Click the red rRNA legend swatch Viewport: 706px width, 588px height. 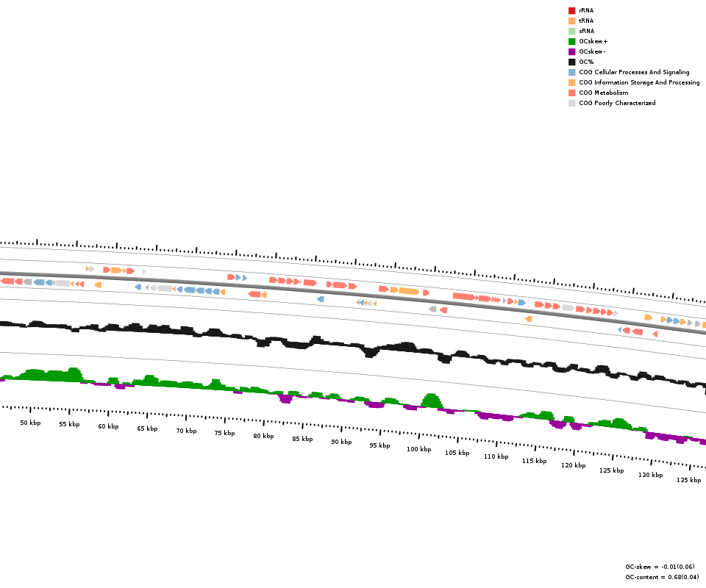(571, 10)
